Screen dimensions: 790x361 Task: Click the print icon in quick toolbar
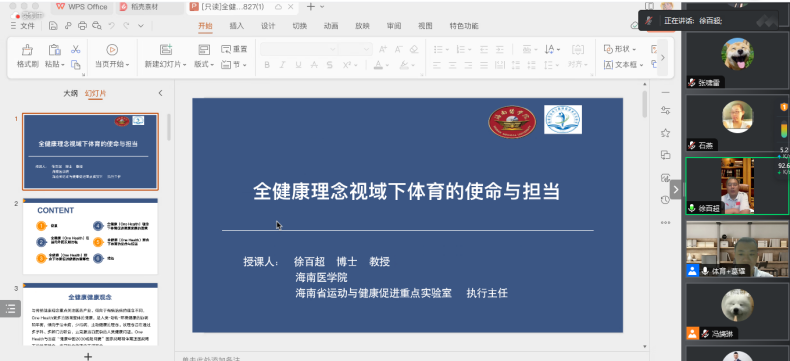click(x=83, y=26)
